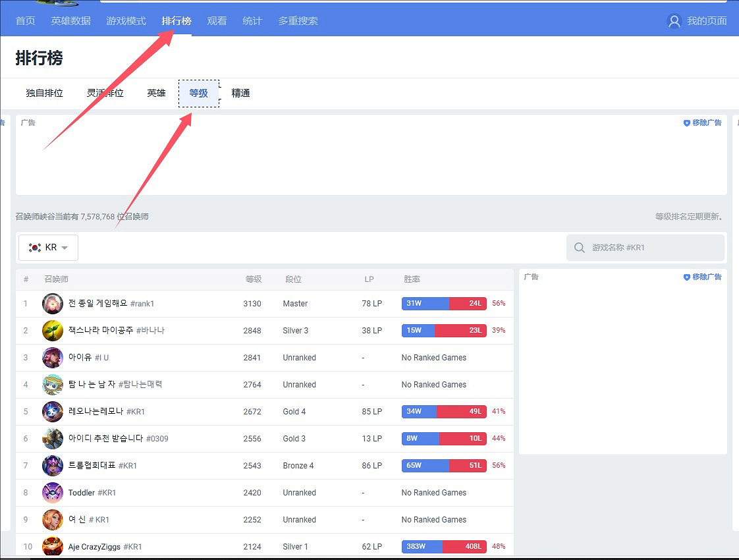The height and width of the screenshot is (560, 739).
Task: Click the rank 1 summoner avatar
Action: tap(53, 304)
